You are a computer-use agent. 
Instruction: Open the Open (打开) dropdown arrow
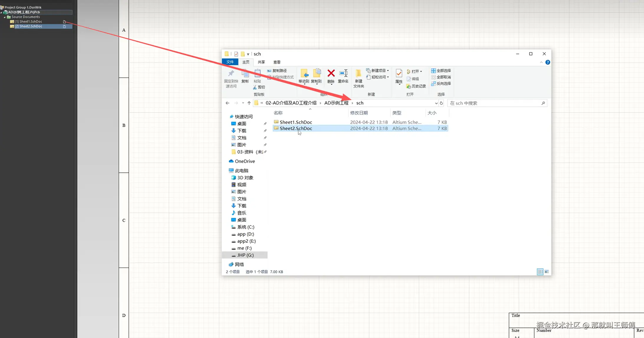[x=421, y=72]
